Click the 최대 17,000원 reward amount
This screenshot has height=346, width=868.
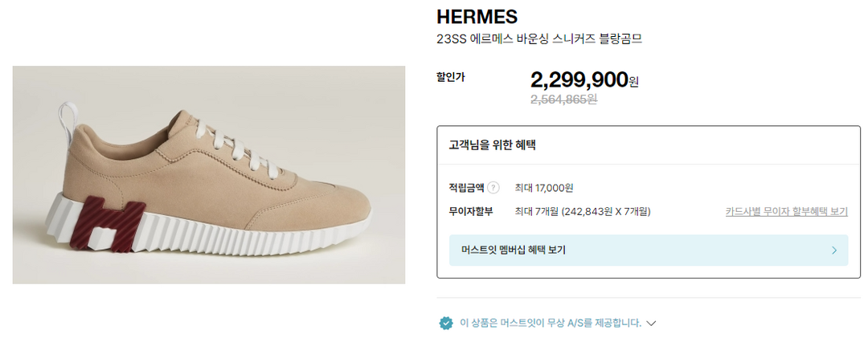pos(544,188)
